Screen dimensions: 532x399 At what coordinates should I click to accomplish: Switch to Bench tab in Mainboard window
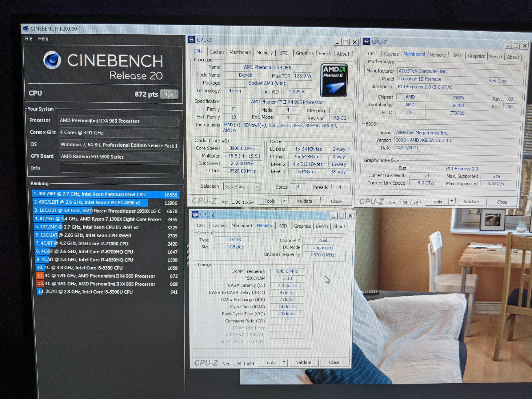click(496, 57)
